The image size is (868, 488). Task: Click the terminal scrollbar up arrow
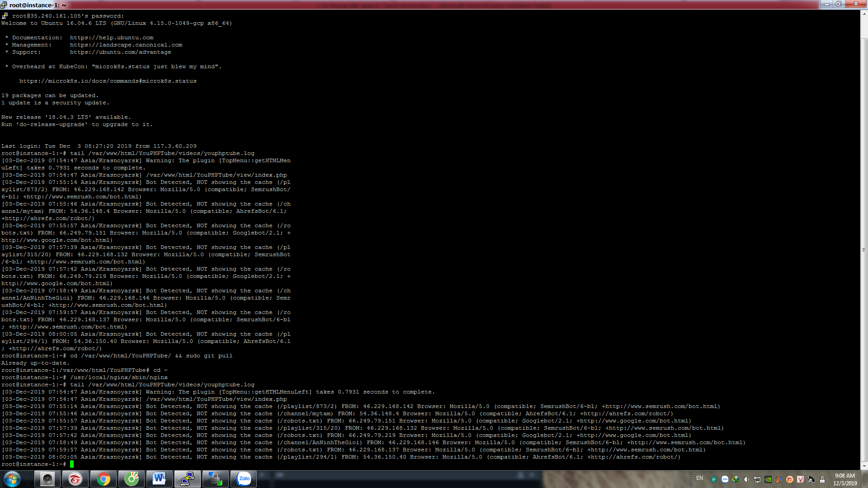864,14
